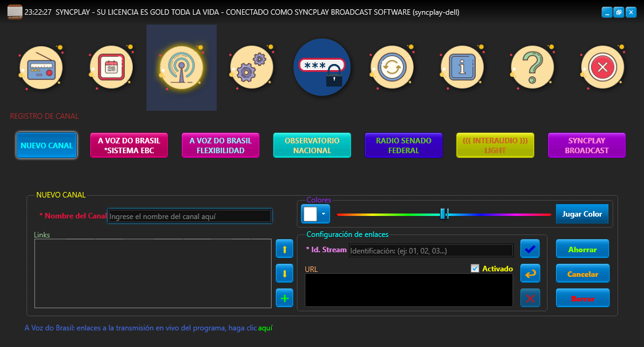
Task: Open the password lock icon
Action: pyautogui.click(x=322, y=68)
